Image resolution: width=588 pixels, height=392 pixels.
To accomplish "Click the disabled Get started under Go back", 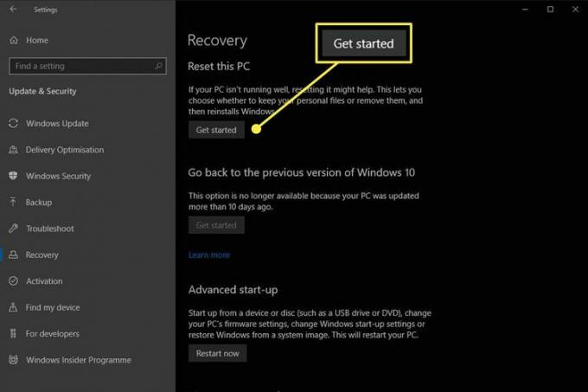I will tap(216, 225).
